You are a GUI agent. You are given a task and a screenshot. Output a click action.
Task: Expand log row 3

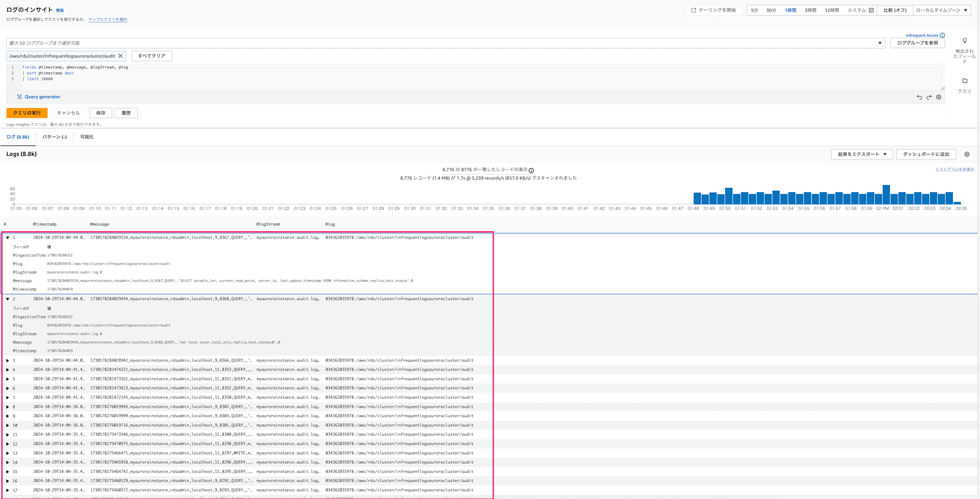click(x=8, y=361)
